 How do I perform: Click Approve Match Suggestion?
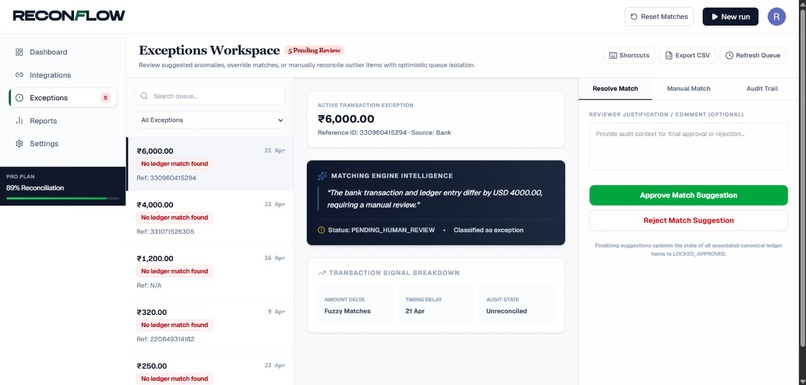[688, 195]
